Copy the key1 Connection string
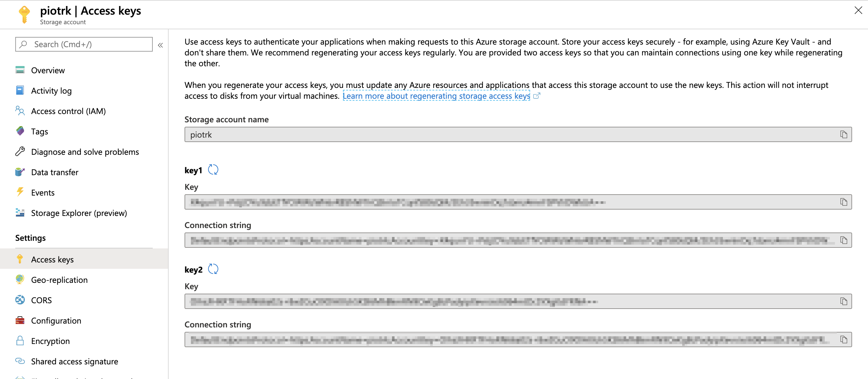 (x=843, y=240)
